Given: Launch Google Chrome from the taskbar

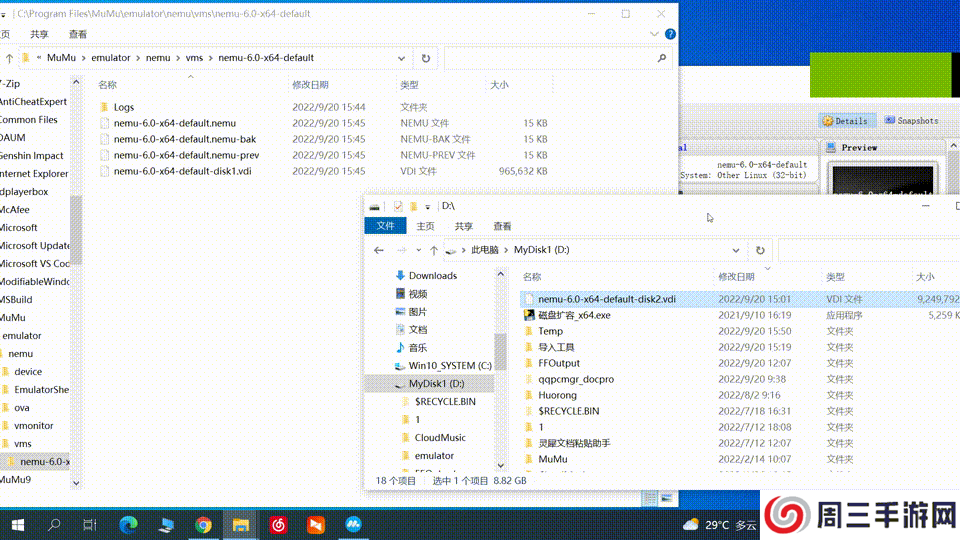Looking at the screenshot, I should pyautogui.click(x=203, y=524).
